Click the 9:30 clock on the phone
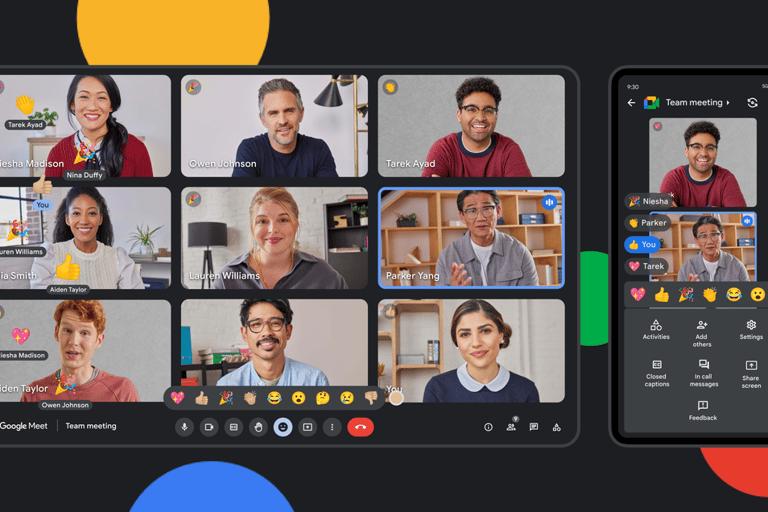 tap(633, 87)
